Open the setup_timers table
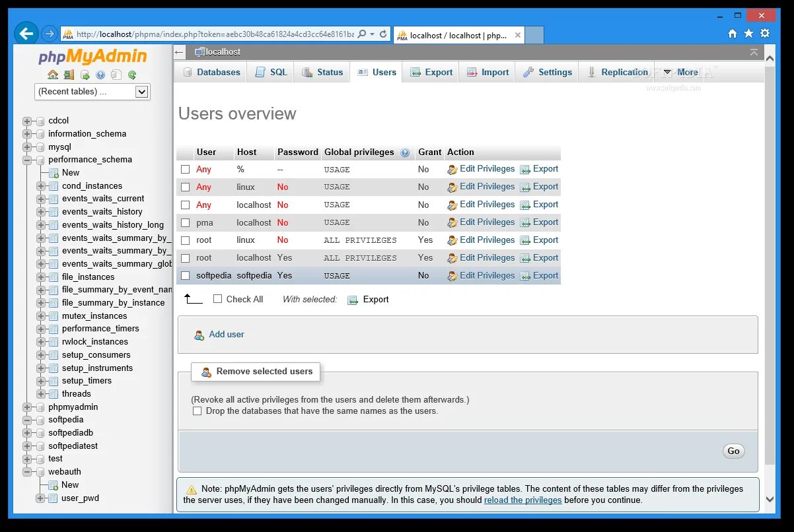 point(87,381)
